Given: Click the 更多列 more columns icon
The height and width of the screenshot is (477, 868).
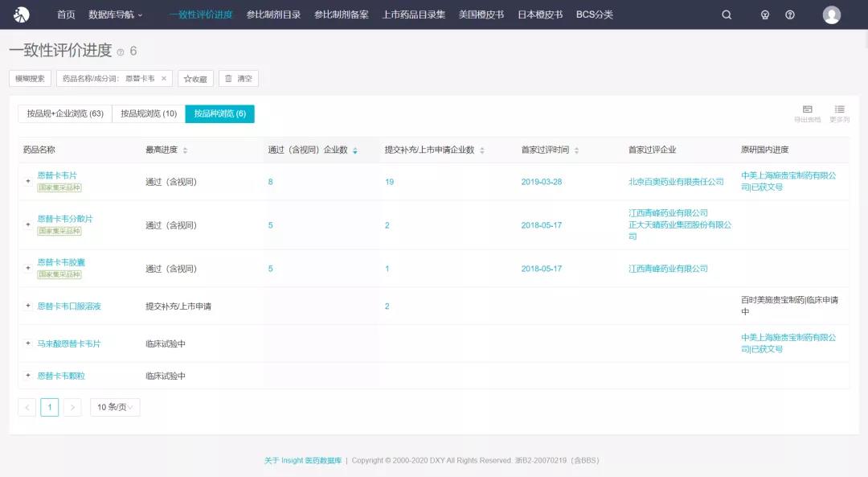Looking at the screenshot, I should (x=839, y=113).
